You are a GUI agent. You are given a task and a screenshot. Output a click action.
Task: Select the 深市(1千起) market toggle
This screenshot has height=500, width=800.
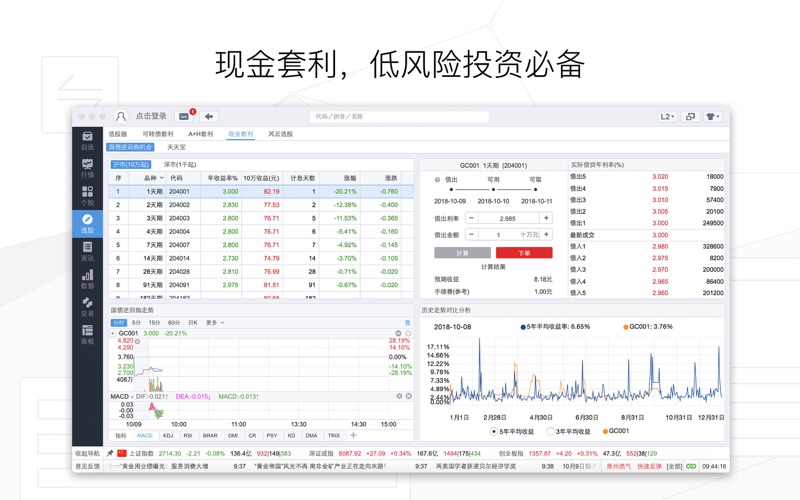(x=180, y=165)
